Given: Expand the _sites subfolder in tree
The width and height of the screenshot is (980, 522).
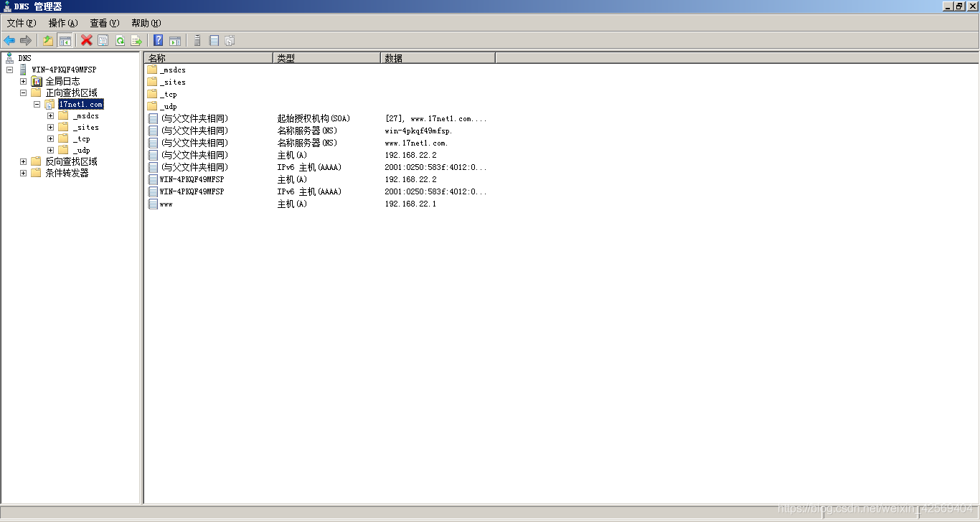Looking at the screenshot, I should [50, 127].
